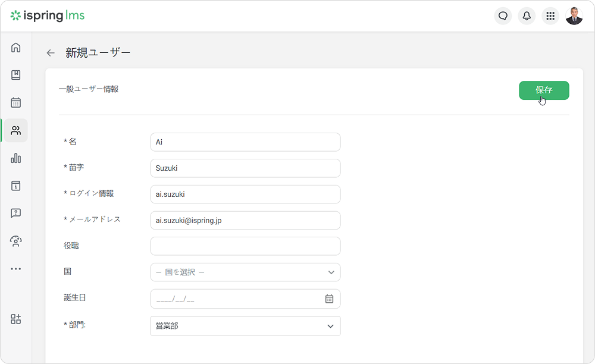Click the green 保存 button
This screenshot has width=595, height=364.
point(544,90)
